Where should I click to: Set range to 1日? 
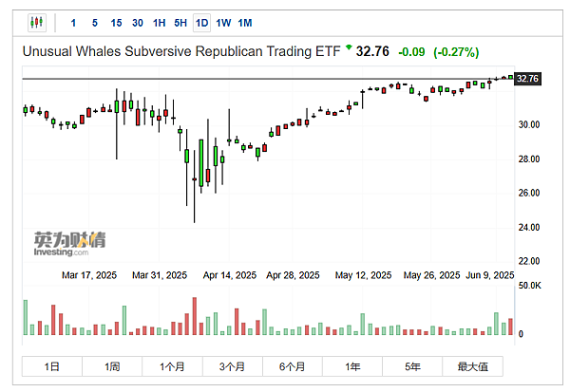pos(52,366)
